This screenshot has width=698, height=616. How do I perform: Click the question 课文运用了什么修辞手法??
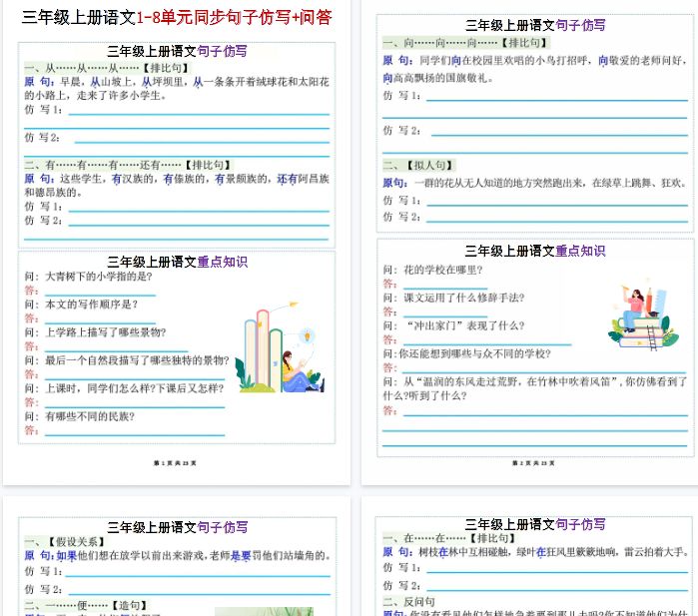(463, 298)
